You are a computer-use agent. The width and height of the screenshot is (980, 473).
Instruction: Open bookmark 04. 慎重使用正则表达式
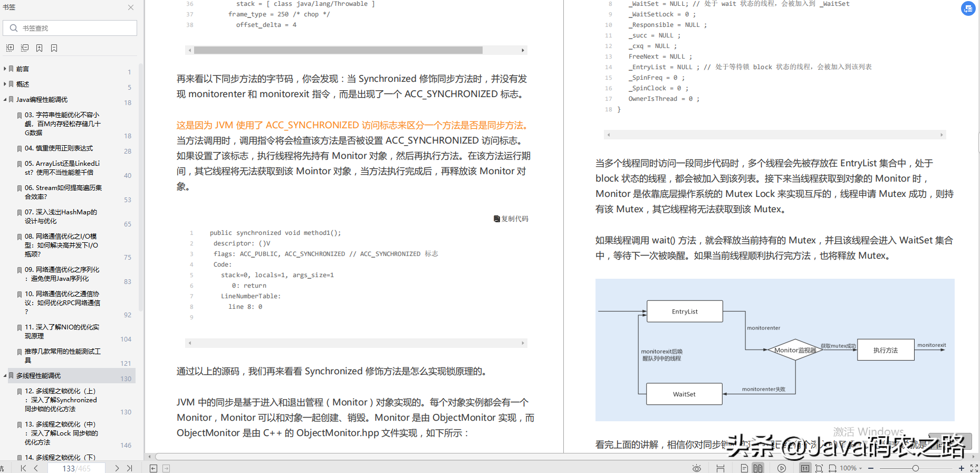tap(59, 148)
